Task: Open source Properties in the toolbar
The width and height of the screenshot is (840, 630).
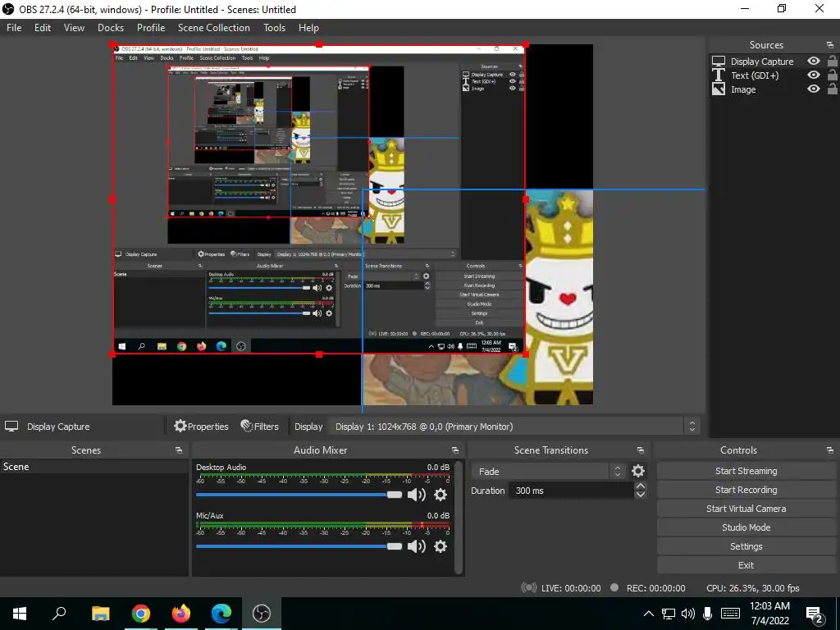Action: 202,427
